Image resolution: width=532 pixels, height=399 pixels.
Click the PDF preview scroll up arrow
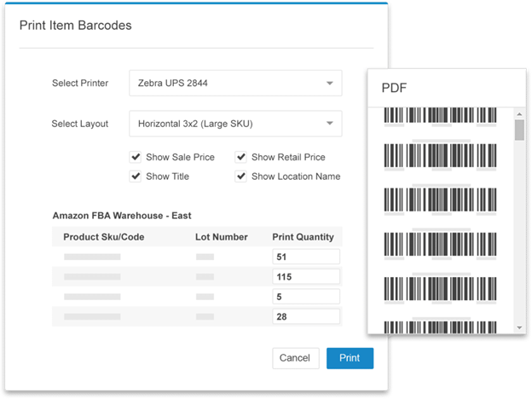click(x=519, y=114)
